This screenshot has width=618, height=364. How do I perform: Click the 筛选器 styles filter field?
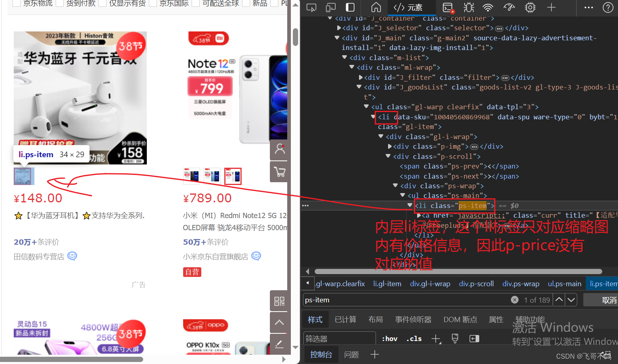click(339, 339)
